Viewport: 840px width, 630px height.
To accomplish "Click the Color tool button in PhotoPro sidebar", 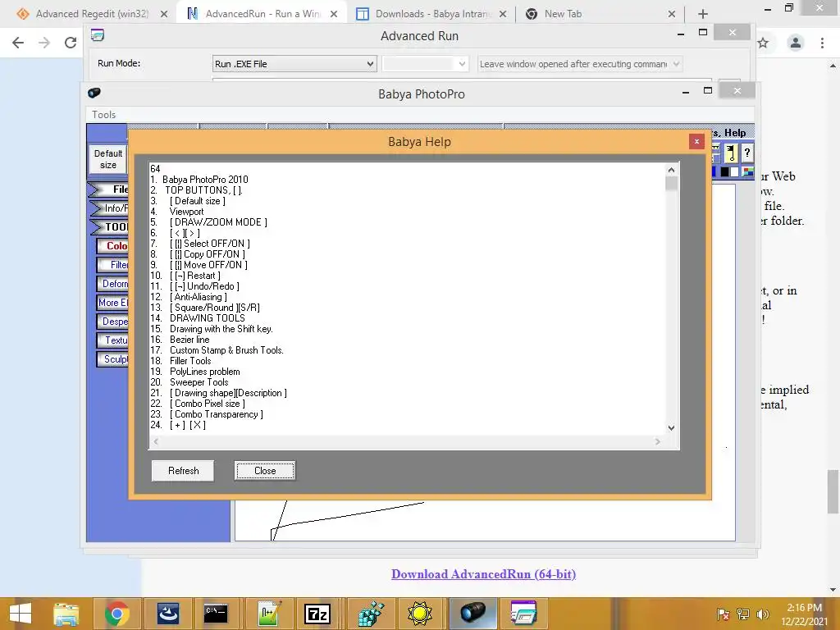I will [x=113, y=246].
